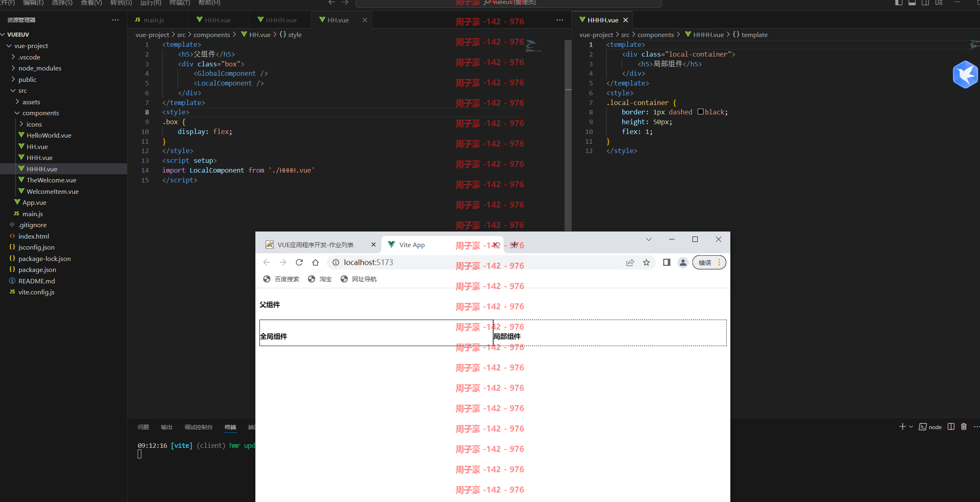The width and height of the screenshot is (980, 502).
Task: Toggle browser side panel
Action: tap(666, 263)
